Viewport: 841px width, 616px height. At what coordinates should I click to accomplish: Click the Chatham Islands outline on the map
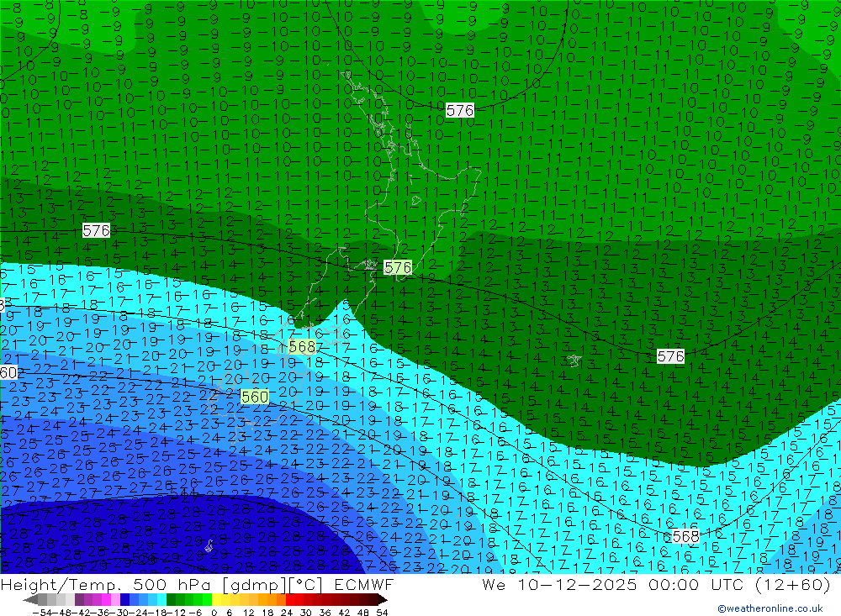[574, 361]
